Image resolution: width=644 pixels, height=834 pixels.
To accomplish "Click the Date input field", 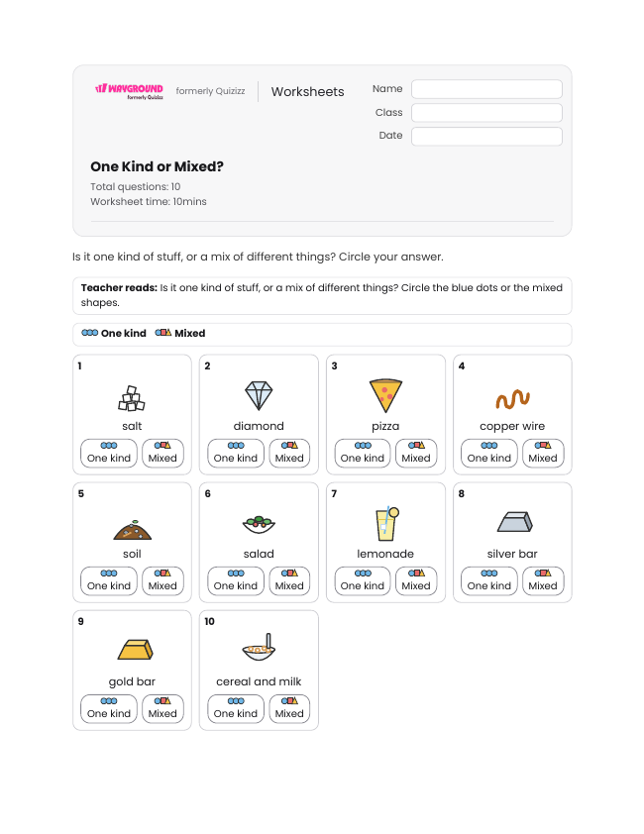I will 486,136.
